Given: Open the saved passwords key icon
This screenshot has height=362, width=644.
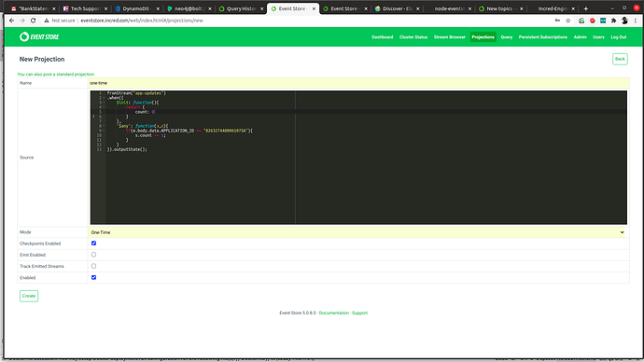Looking at the screenshot, I should (x=557, y=21).
